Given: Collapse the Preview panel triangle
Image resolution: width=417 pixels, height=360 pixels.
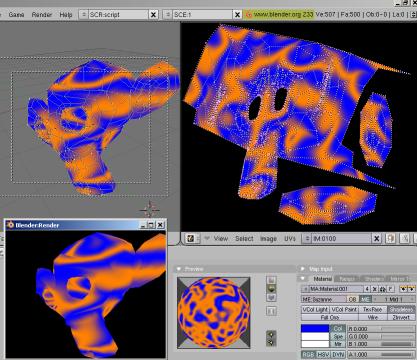Looking at the screenshot, I should coord(179,269).
